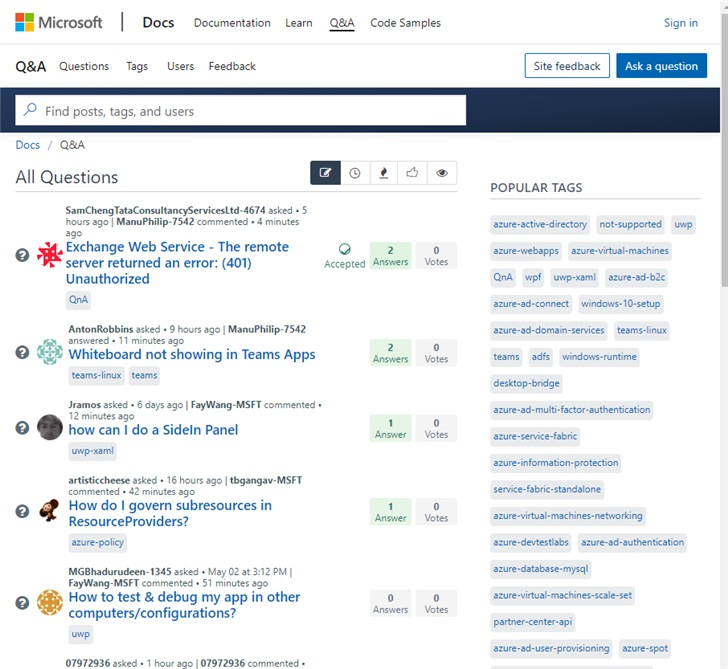
Task: Open the Tags menu item
Action: click(137, 66)
